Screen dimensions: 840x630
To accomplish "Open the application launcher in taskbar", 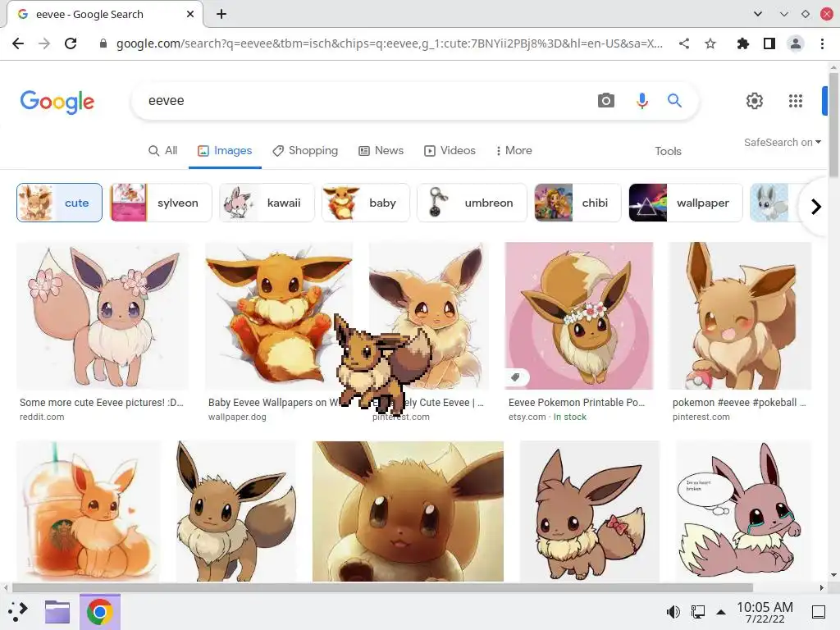I will tap(18, 612).
